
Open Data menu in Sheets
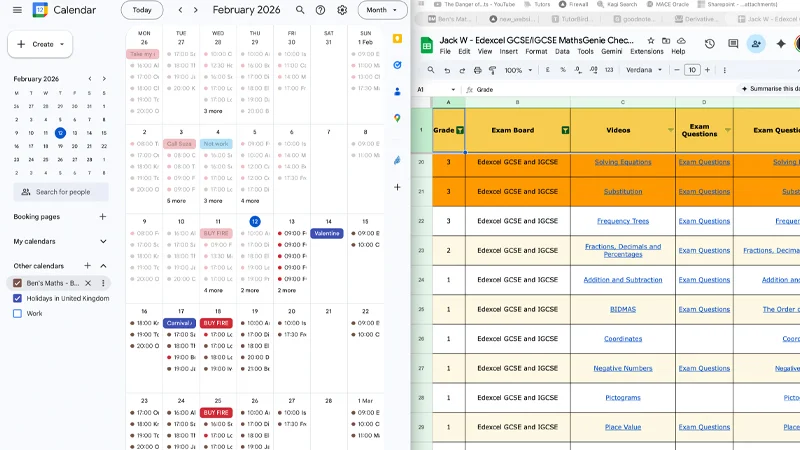[562, 52]
